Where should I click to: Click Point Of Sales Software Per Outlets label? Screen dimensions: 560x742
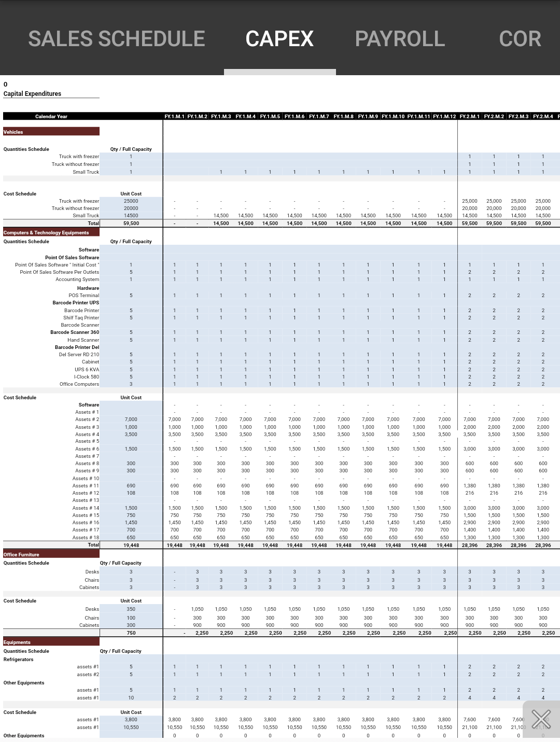tap(59, 272)
